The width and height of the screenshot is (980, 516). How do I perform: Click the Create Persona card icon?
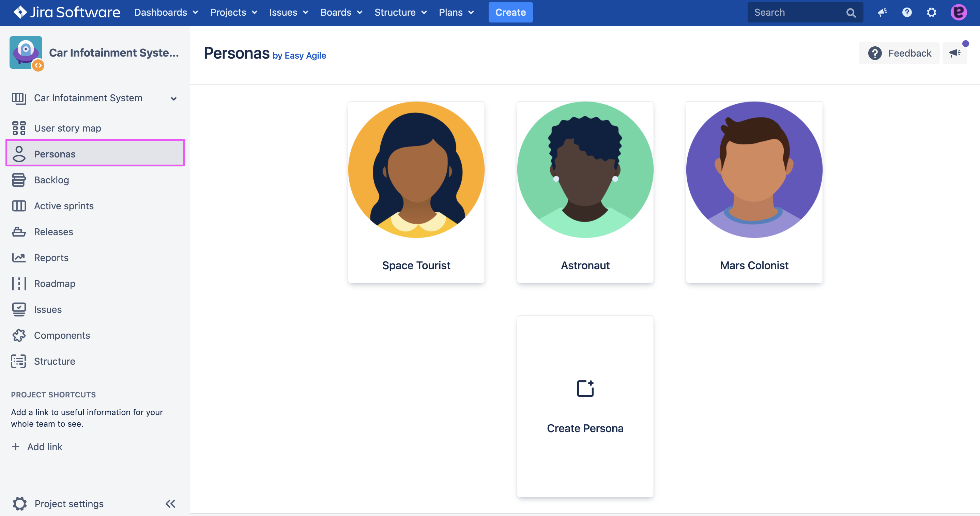(585, 389)
